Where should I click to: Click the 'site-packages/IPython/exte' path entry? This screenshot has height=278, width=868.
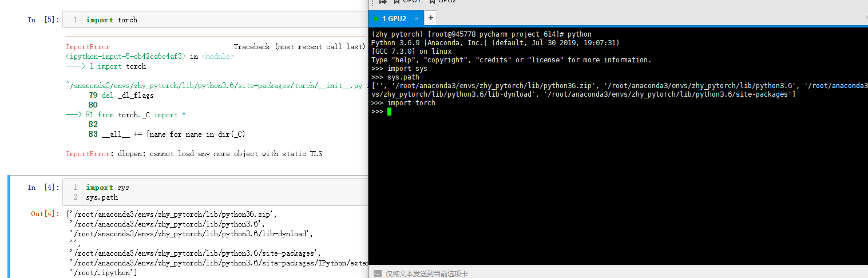tap(218, 263)
